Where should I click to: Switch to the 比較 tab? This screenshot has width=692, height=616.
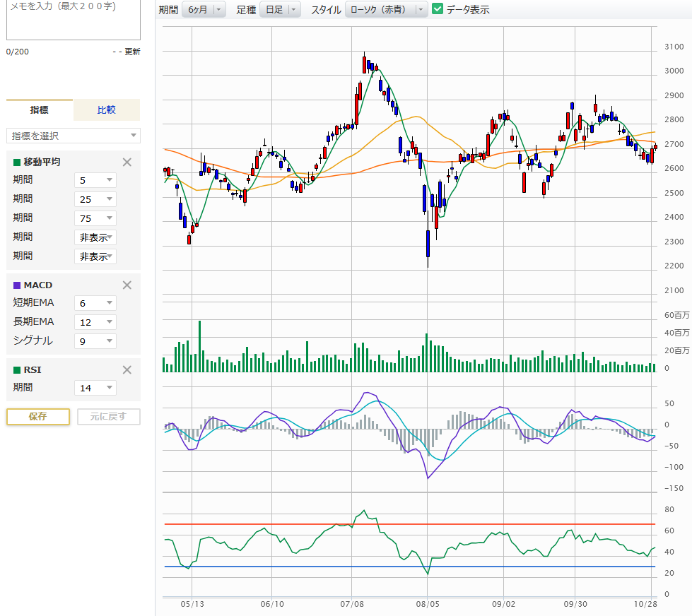tap(106, 110)
